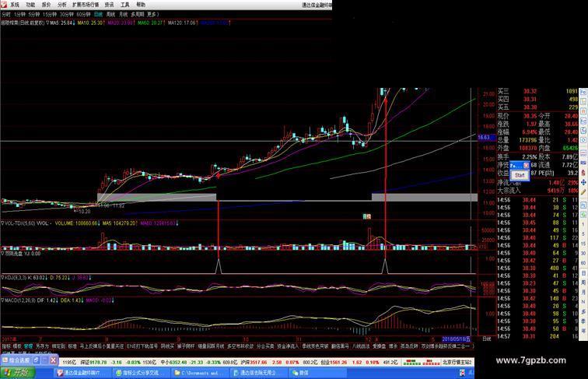Select sidebar 60-minute period button

(x=583, y=263)
